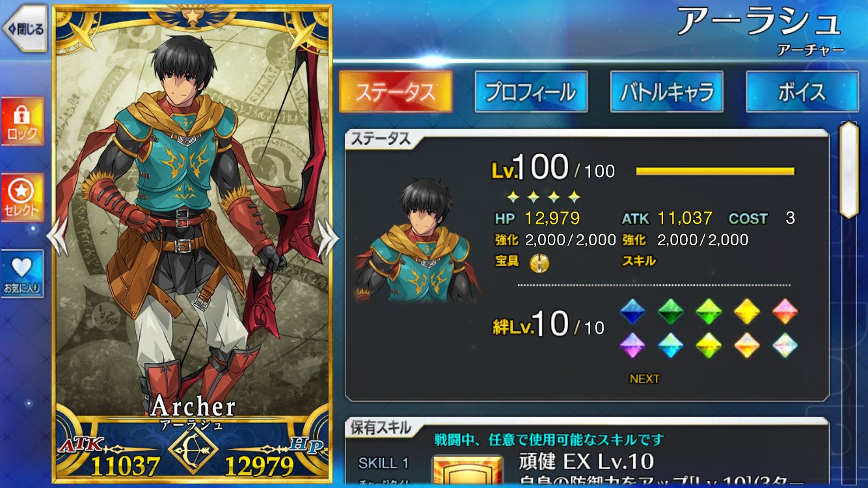The width and height of the screenshot is (868, 488).
Task: Open the バトルキャラ tab
Action: [x=667, y=92]
